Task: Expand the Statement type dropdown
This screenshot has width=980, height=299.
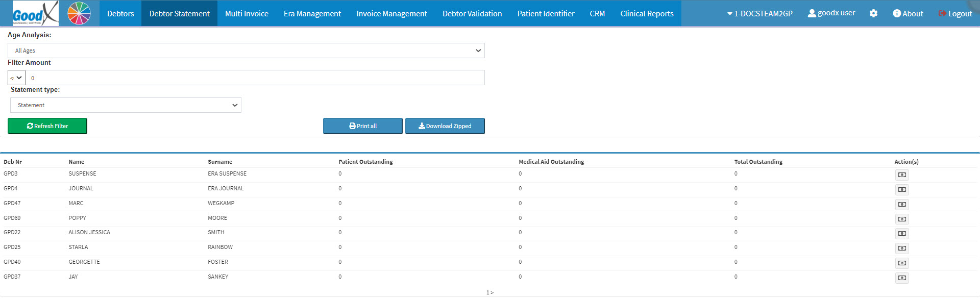Action: click(x=126, y=105)
